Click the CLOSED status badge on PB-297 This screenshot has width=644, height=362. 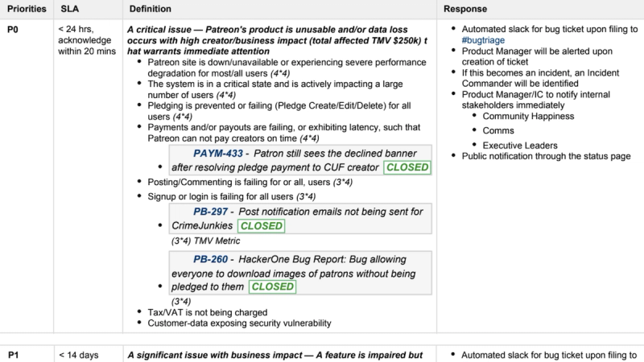(x=261, y=226)
